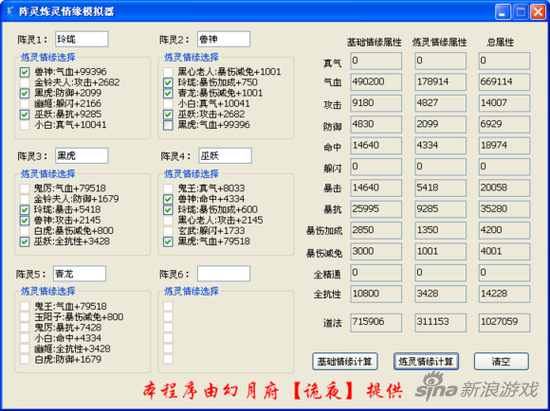This screenshot has height=411, width=550.
Task: Click the empty 阵灵6 input field
Action: (223, 274)
